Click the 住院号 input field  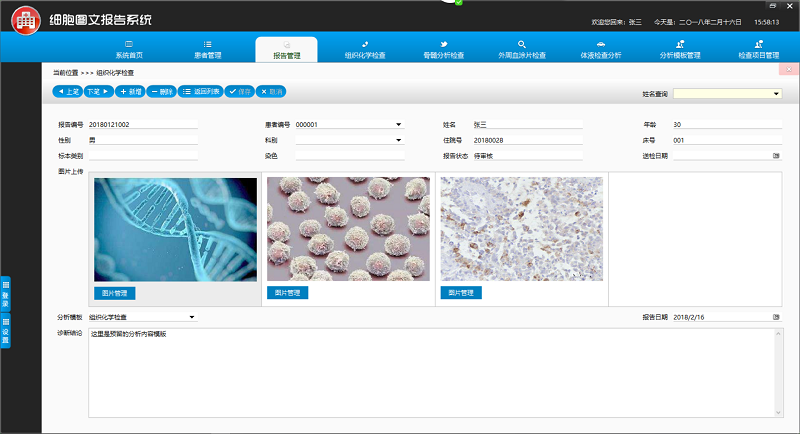pyautogui.click(x=528, y=140)
